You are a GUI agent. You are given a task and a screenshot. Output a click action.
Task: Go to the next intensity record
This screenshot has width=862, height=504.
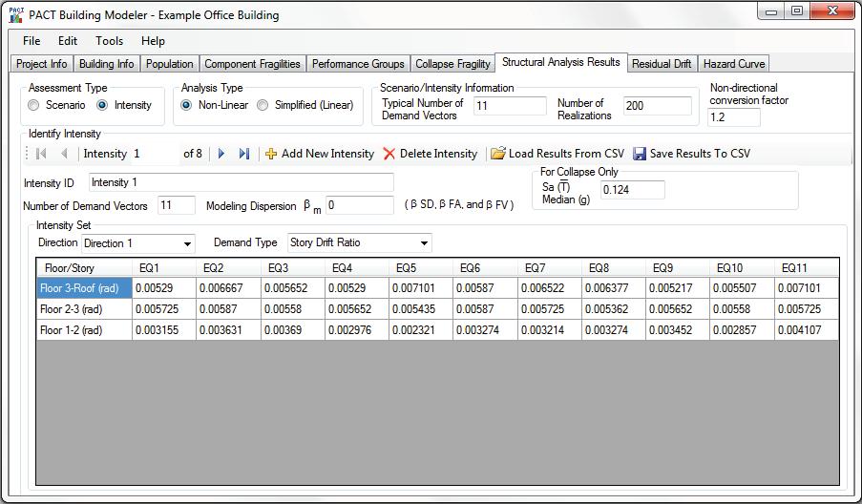[x=221, y=154]
